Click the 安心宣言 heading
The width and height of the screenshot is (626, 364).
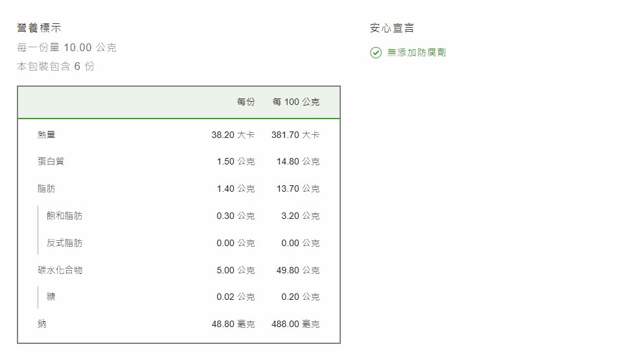tap(392, 28)
